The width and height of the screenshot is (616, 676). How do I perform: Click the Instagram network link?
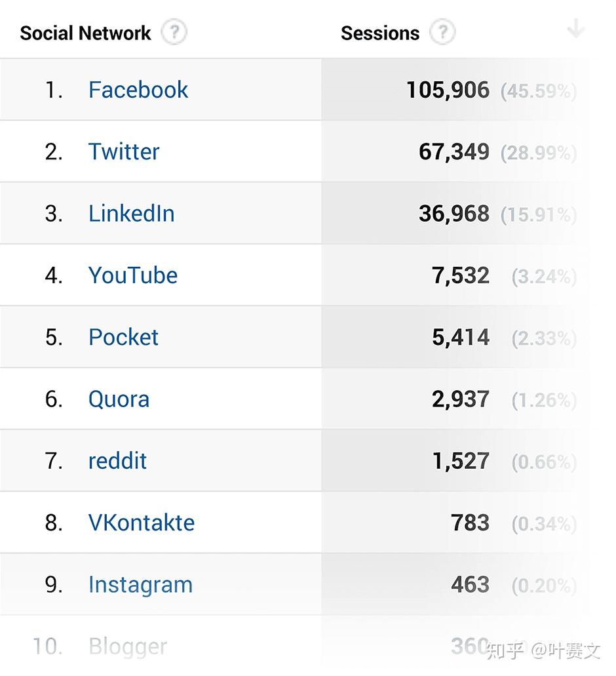(x=140, y=585)
